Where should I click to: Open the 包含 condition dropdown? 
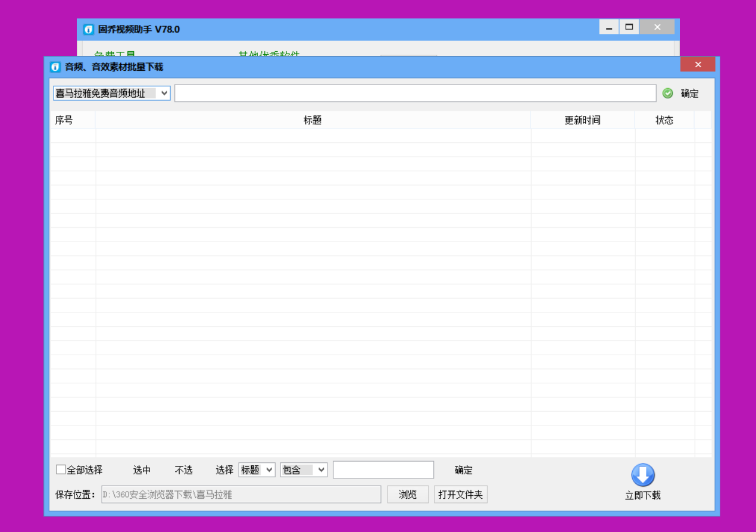(x=304, y=470)
